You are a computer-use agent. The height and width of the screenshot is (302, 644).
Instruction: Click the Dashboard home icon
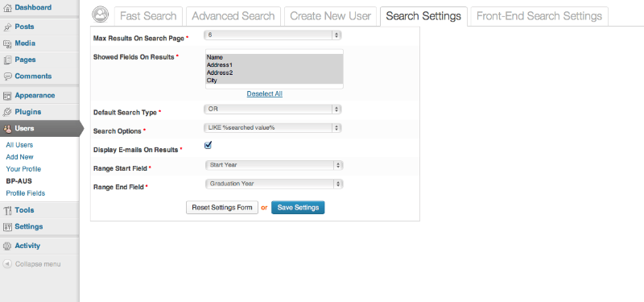point(7,7)
